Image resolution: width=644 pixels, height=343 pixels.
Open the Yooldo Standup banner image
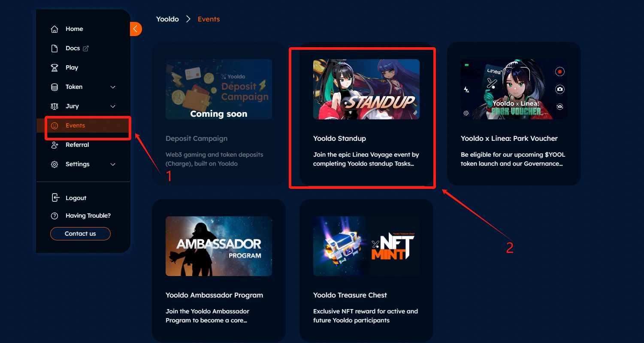tap(366, 89)
